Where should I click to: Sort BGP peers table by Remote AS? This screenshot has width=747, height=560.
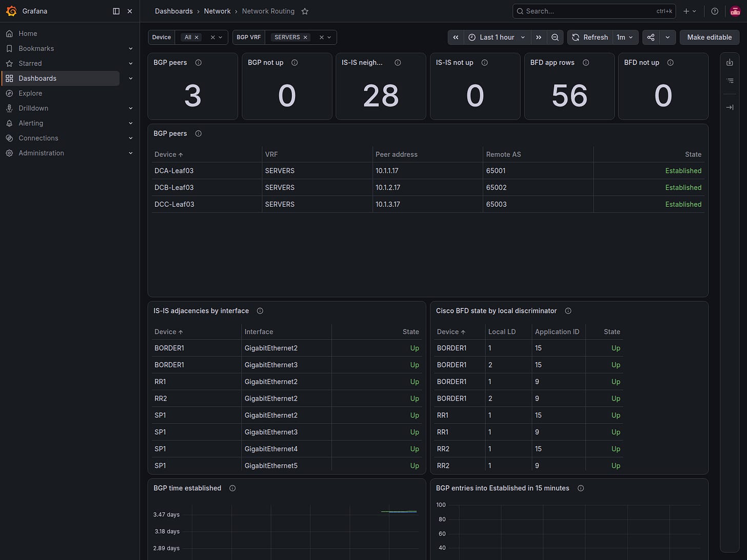503,154
